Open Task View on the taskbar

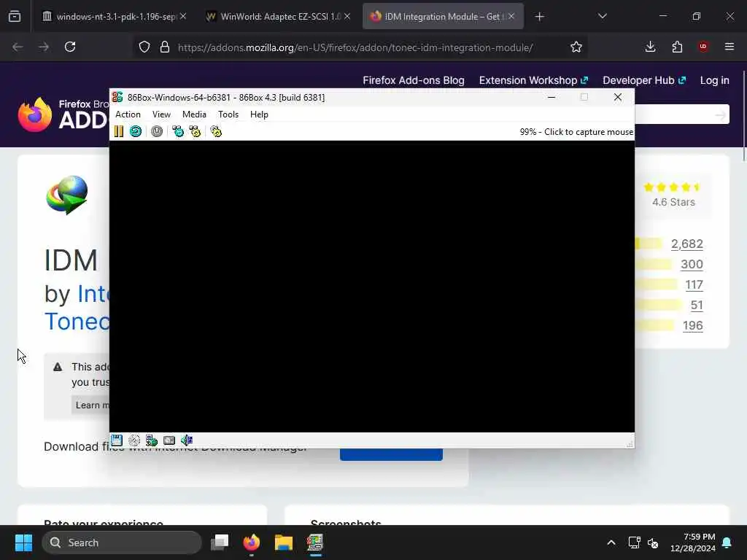click(x=220, y=542)
